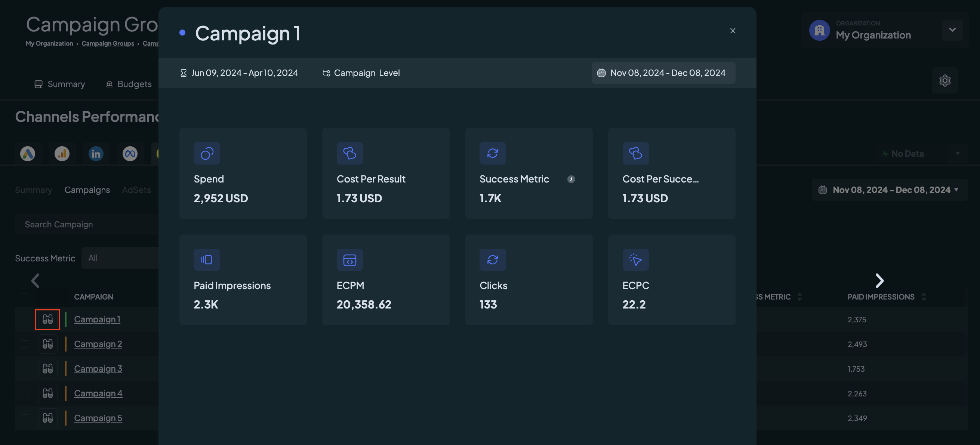Open the No Data dropdown
This screenshot has height=445, width=980.
921,154
